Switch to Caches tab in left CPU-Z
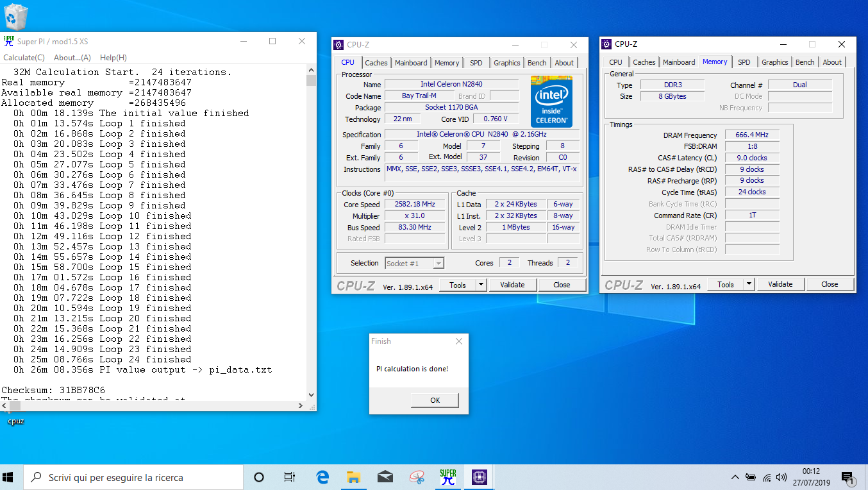Image resolution: width=868 pixels, height=490 pixels. point(376,63)
